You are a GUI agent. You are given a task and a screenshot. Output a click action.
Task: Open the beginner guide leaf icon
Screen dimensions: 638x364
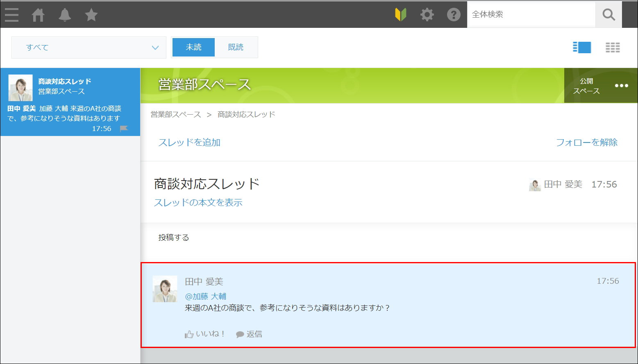(401, 14)
